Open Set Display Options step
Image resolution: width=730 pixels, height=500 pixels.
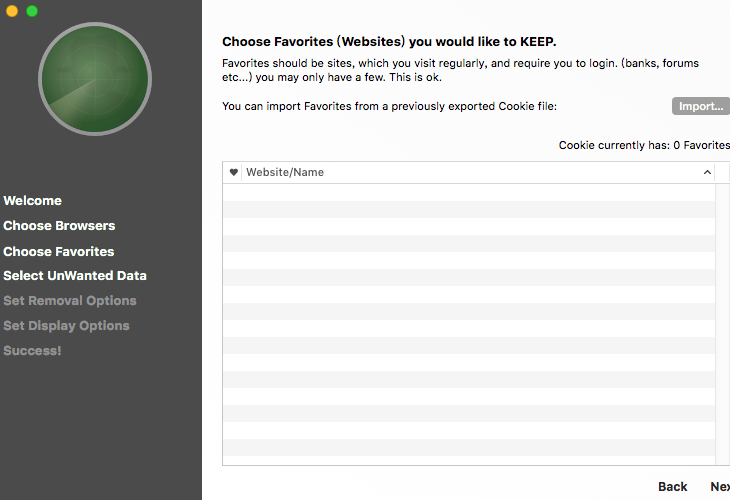point(66,326)
